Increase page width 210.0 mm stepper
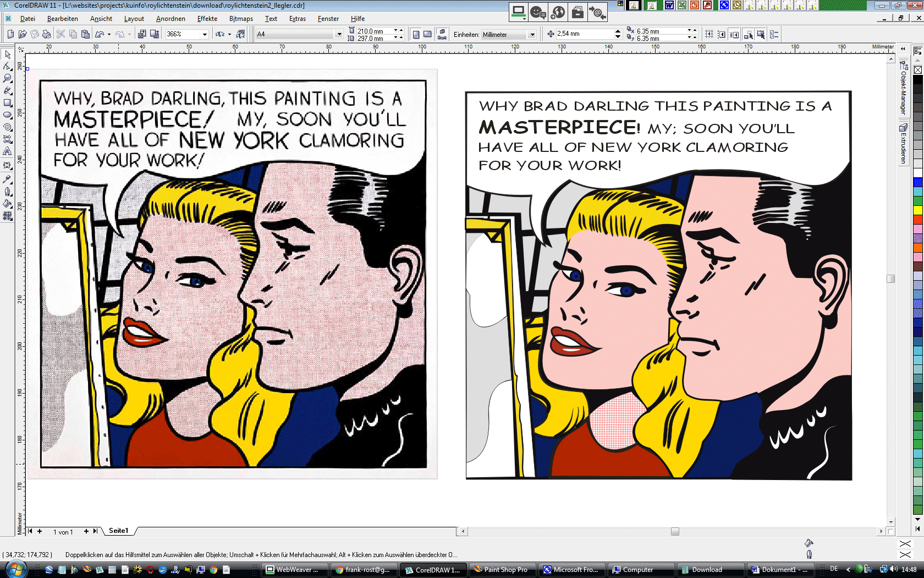 401,30
